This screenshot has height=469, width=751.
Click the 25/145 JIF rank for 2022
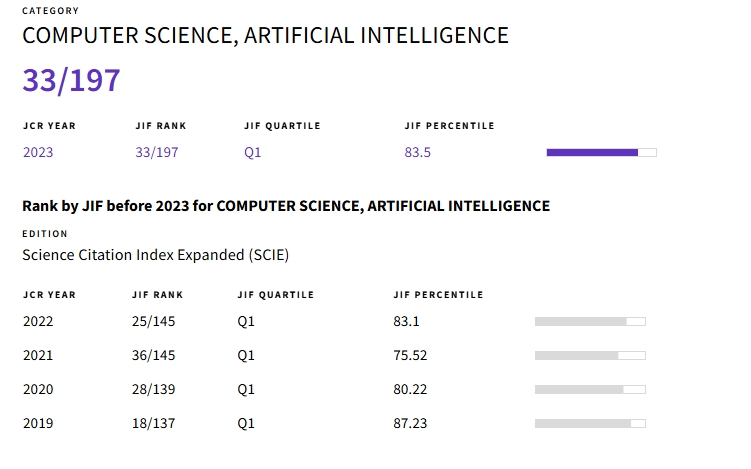click(x=153, y=321)
